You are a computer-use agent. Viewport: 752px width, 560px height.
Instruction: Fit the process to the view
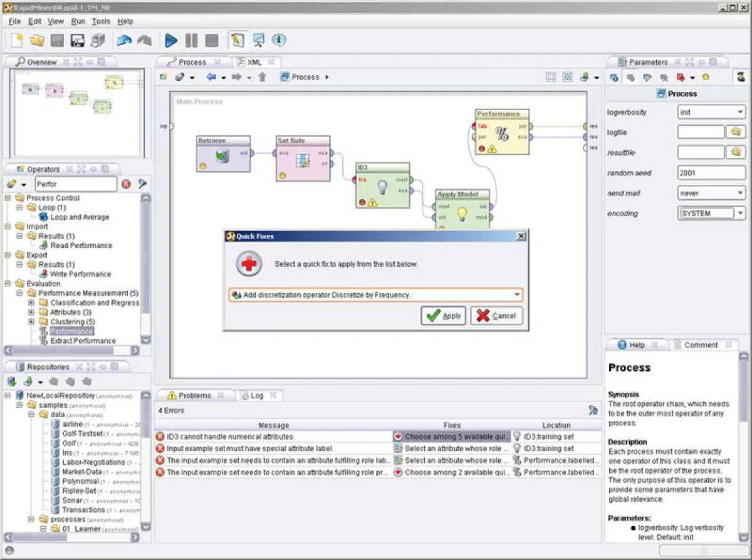567,77
